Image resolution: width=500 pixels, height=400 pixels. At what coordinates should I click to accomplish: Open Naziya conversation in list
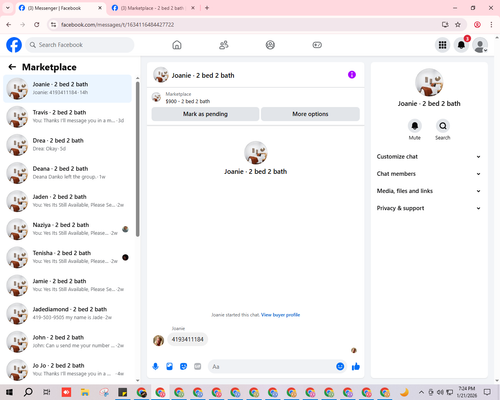67,229
